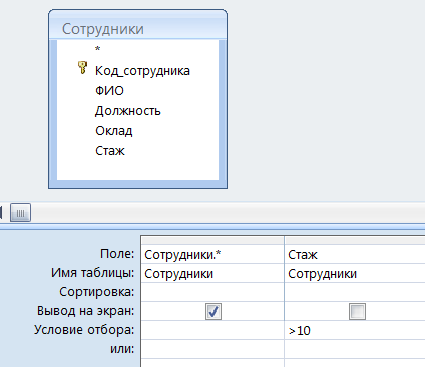Click Сортировка cell for Стаж column

[x=355, y=292]
